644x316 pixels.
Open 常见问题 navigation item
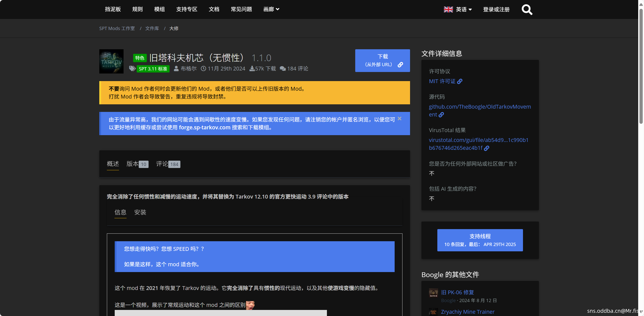pyautogui.click(x=241, y=9)
